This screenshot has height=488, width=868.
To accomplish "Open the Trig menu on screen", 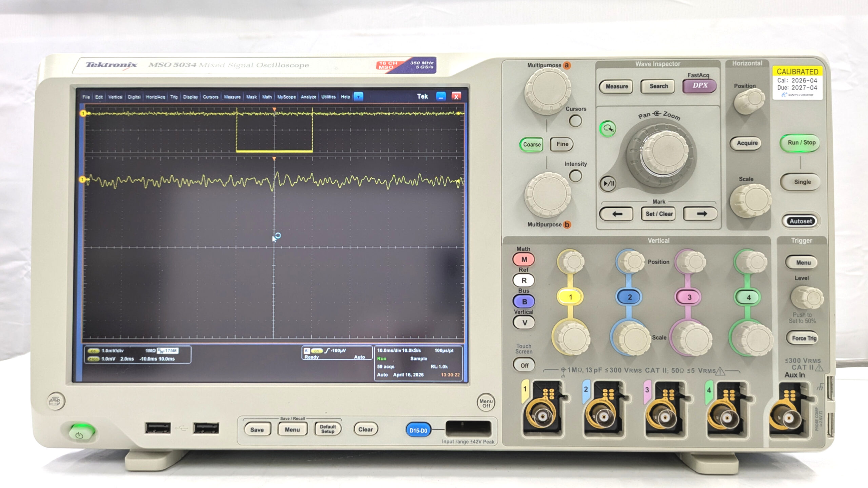I will pos(174,97).
